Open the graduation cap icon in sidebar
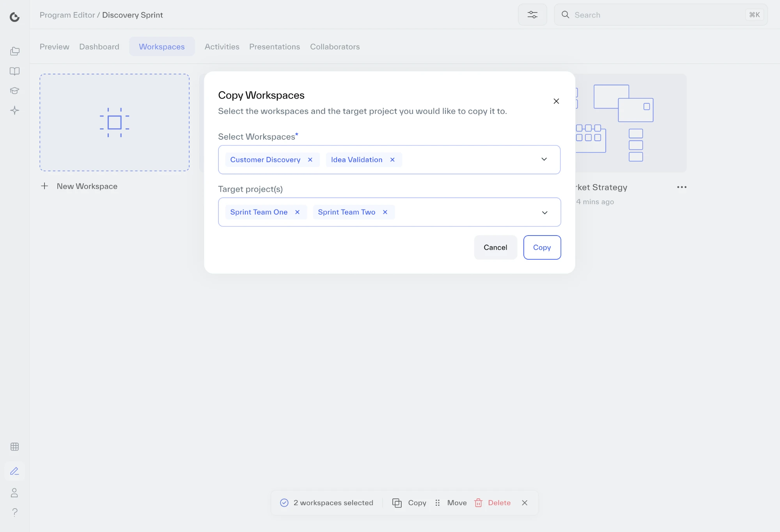 14,90
